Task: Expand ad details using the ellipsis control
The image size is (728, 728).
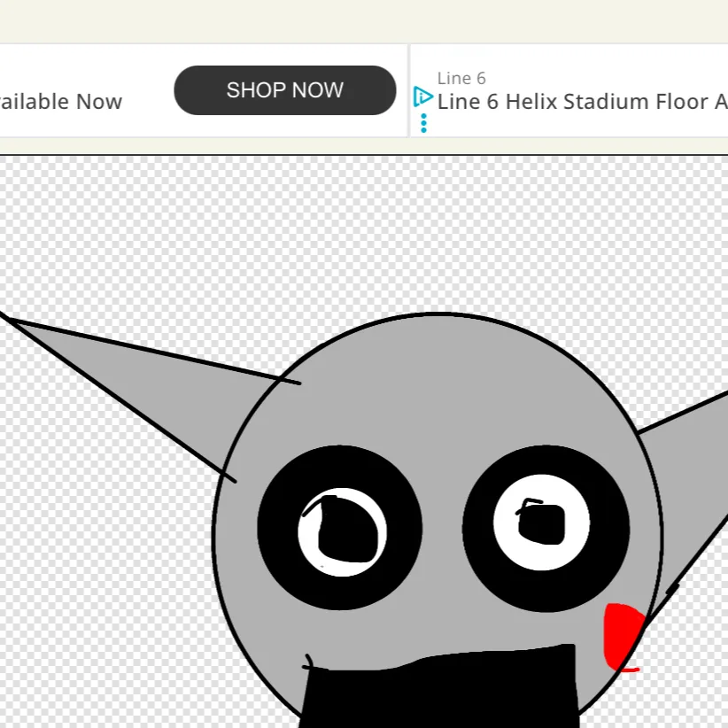Action: click(x=423, y=121)
